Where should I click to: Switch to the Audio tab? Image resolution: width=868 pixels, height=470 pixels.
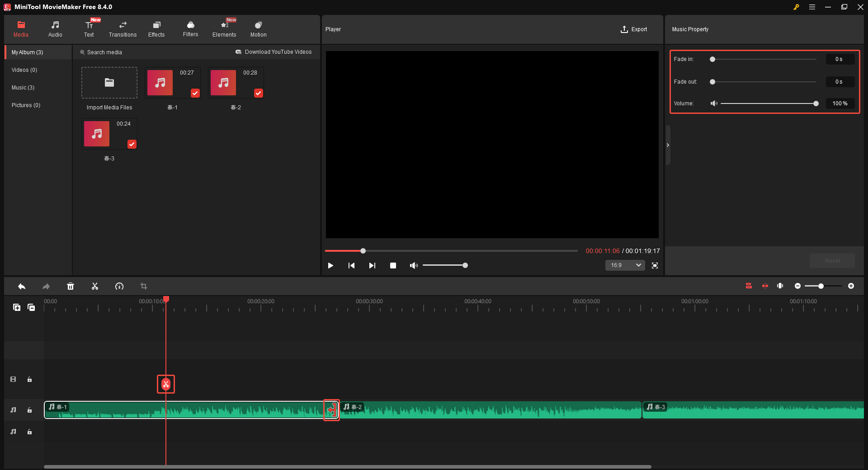[x=55, y=28]
